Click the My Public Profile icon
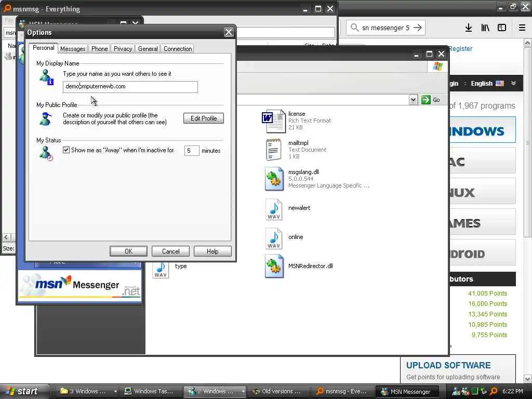The image size is (532, 399). [x=46, y=119]
